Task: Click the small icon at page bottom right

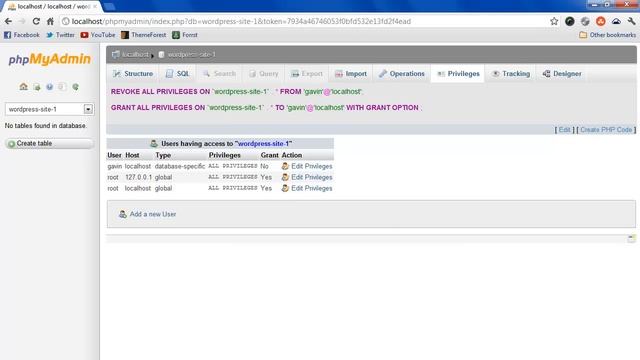Action: [x=631, y=238]
